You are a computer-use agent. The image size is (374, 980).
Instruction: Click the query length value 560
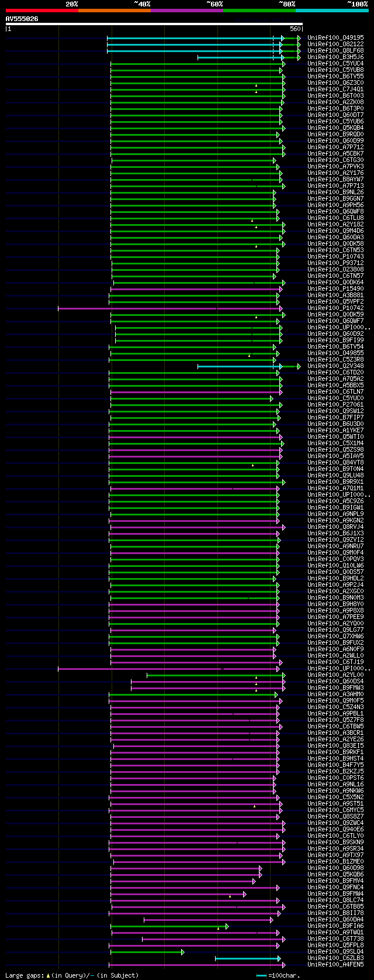295,29
